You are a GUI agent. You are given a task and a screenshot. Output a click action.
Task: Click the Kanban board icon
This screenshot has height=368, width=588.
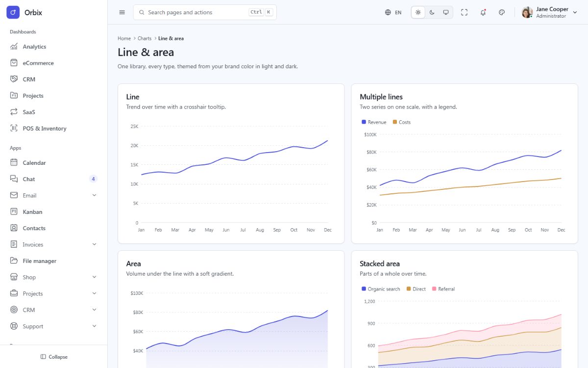pos(14,211)
